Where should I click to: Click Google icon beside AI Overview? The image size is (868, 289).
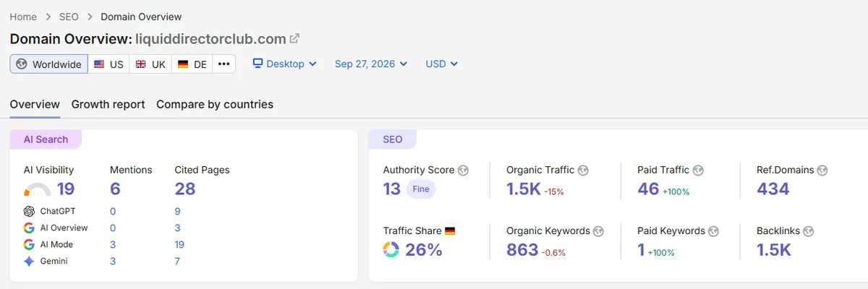(x=29, y=228)
